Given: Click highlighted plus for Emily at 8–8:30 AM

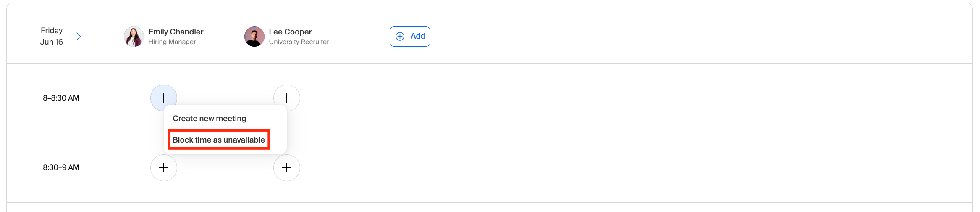Looking at the screenshot, I should [x=164, y=98].
